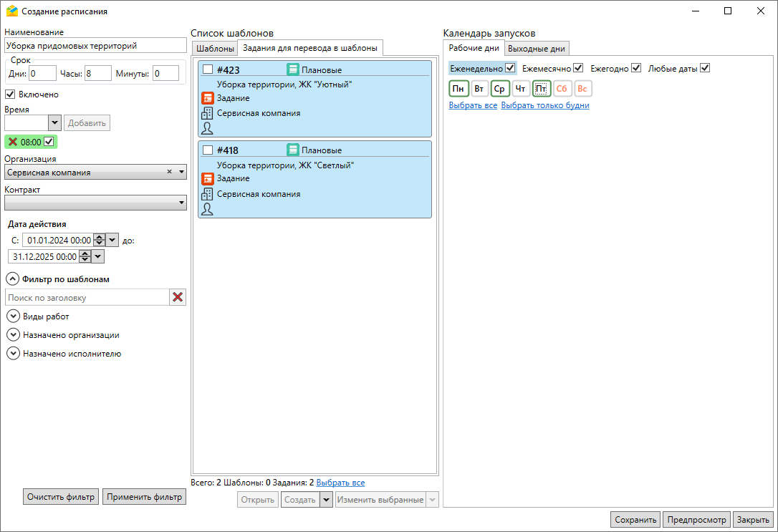
Task: Click orange Задание icon in task #423
Action: (x=208, y=98)
